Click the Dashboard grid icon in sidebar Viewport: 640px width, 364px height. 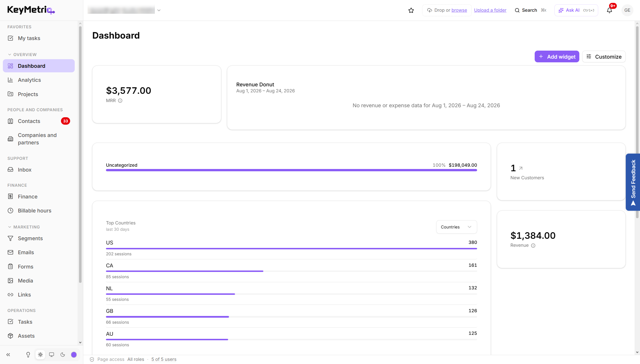click(x=11, y=66)
